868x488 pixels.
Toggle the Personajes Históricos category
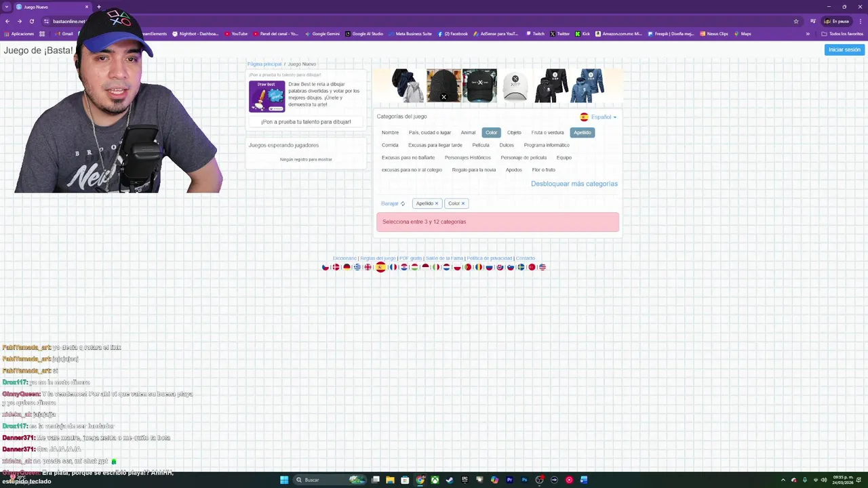coord(467,158)
